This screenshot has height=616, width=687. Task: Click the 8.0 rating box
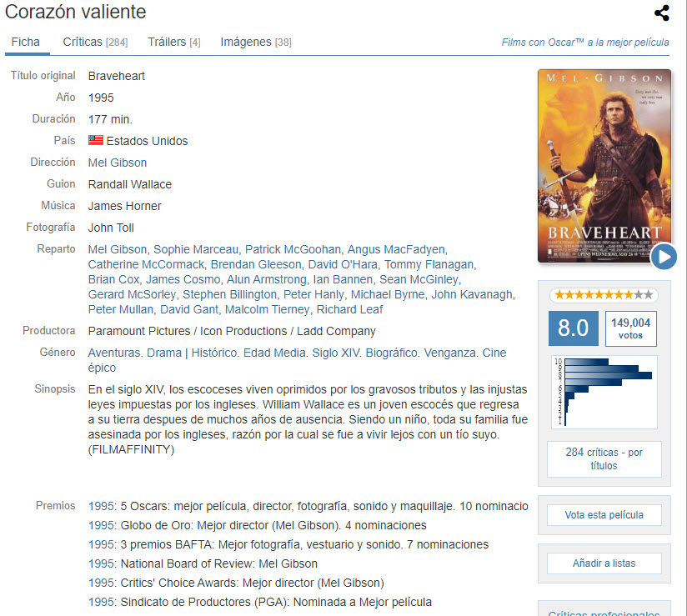[x=573, y=328]
